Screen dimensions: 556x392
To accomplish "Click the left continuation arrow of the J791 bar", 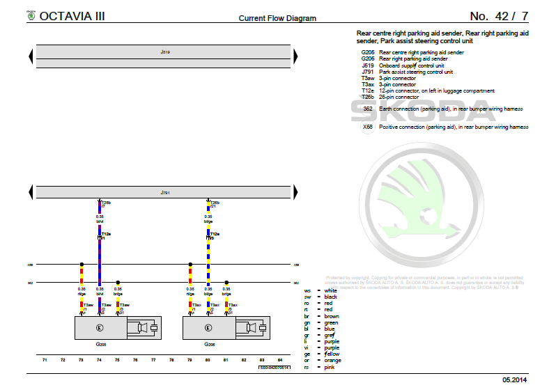I will pos(31,192).
